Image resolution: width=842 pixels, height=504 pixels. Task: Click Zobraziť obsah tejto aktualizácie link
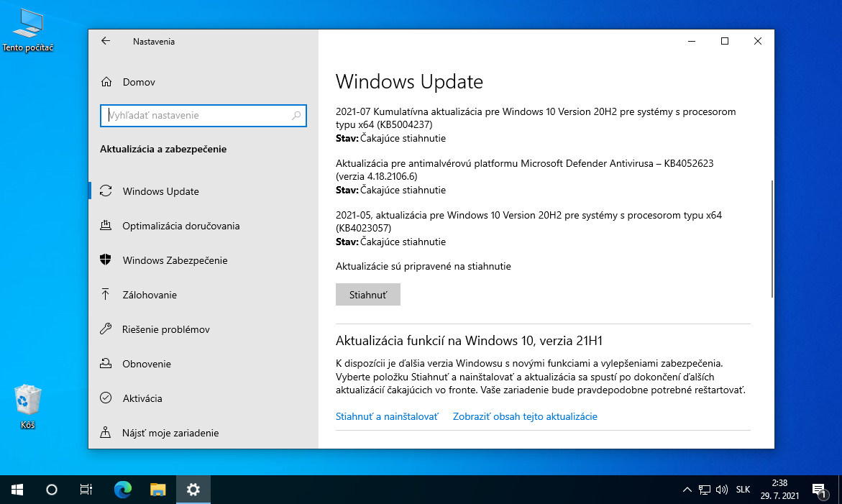(x=525, y=416)
